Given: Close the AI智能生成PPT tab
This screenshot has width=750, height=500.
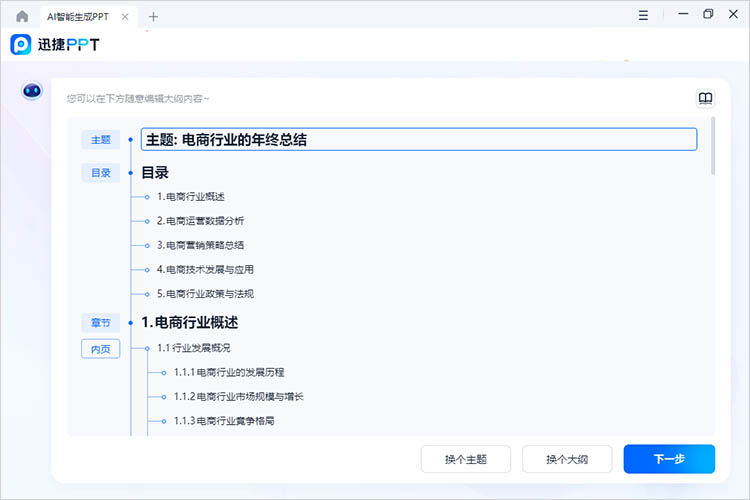Looking at the screenshot, I should click(x=125, y=16).
